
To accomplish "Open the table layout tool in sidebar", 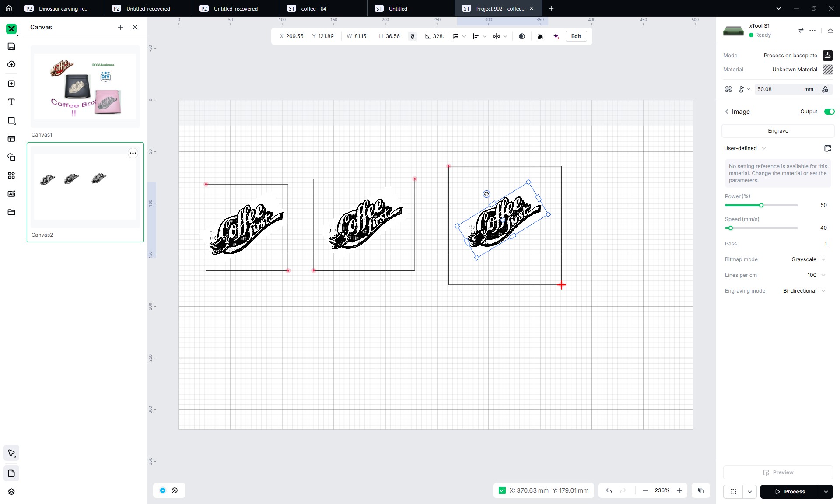I will 11,139.
